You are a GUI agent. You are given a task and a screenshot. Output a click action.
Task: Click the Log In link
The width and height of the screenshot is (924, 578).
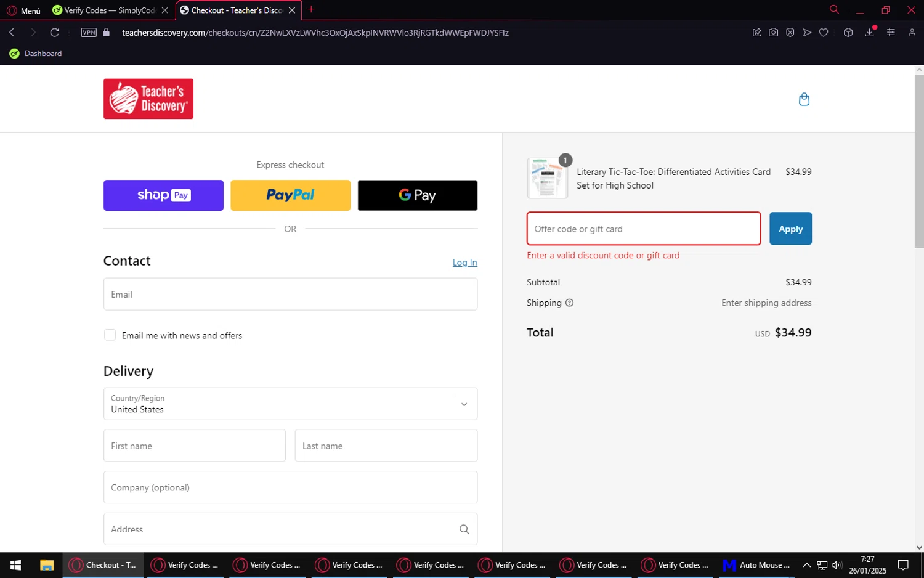[465, 263]
